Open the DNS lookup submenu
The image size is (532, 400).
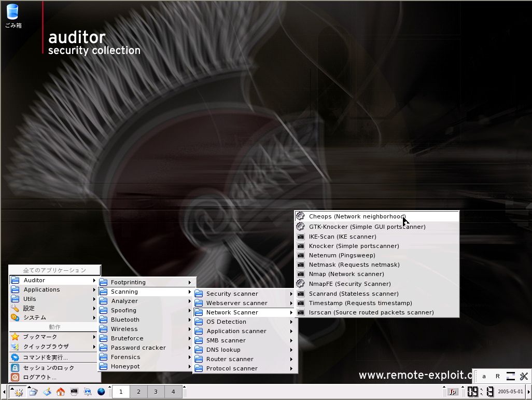245,350
